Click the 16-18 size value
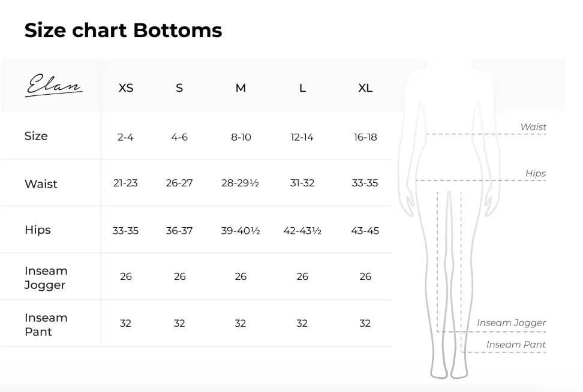Screen dimensions: 583x392 pos(365,137)
